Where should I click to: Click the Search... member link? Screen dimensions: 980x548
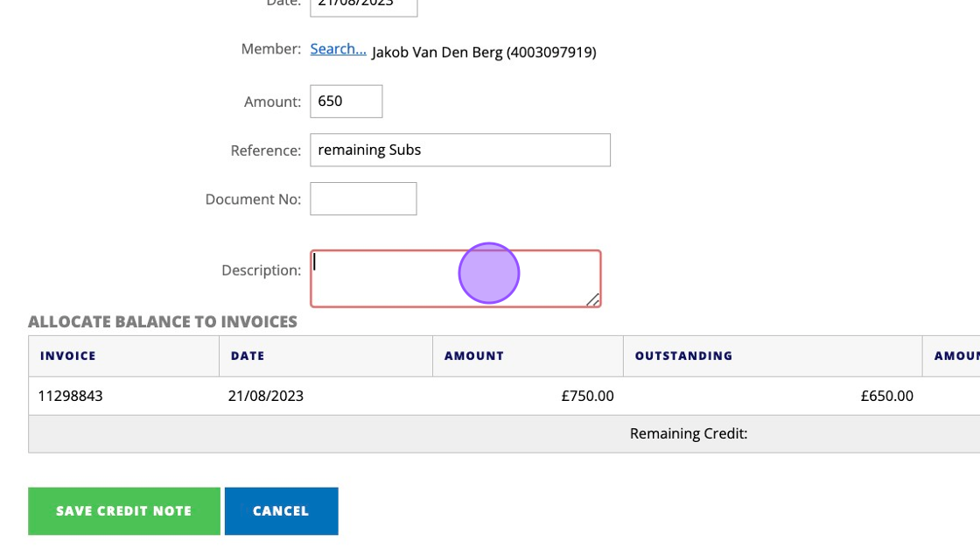click(x=338, y=49)
